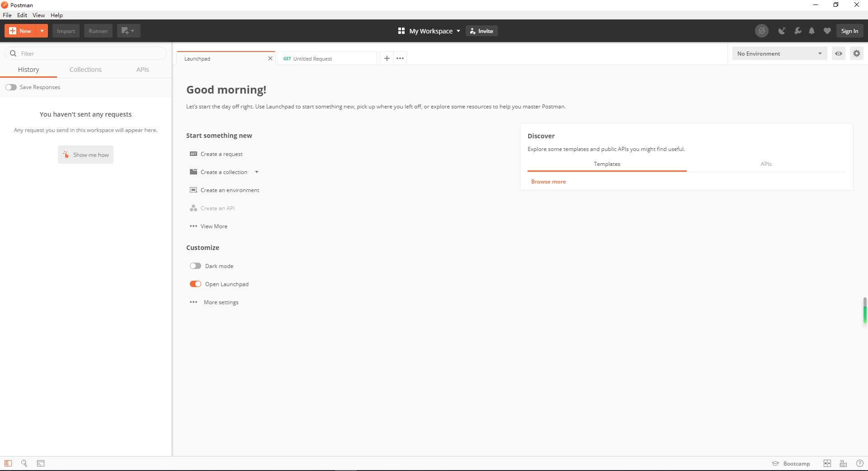Viewport: 868px width, 471px height.
Task: Click the New button
Action: [20, 31]
